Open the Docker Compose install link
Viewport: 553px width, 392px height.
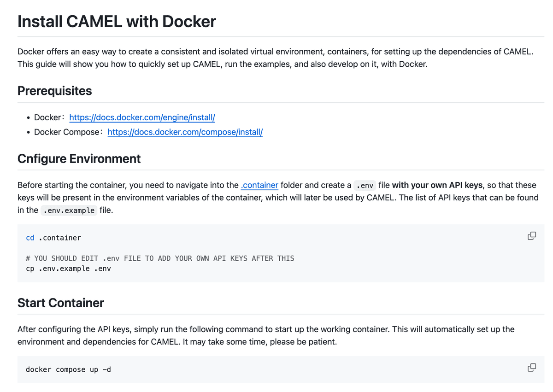pyautogui.click(x=185, y=132)
